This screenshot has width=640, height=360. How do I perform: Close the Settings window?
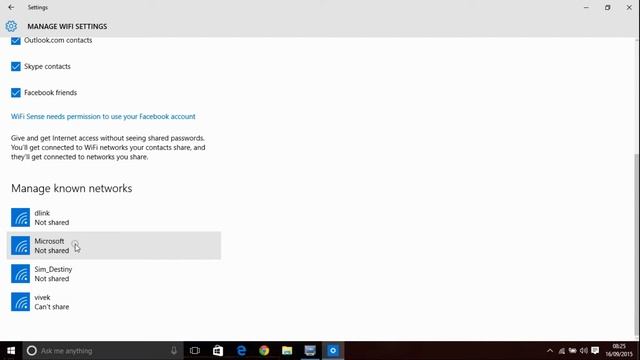point(629,7)
